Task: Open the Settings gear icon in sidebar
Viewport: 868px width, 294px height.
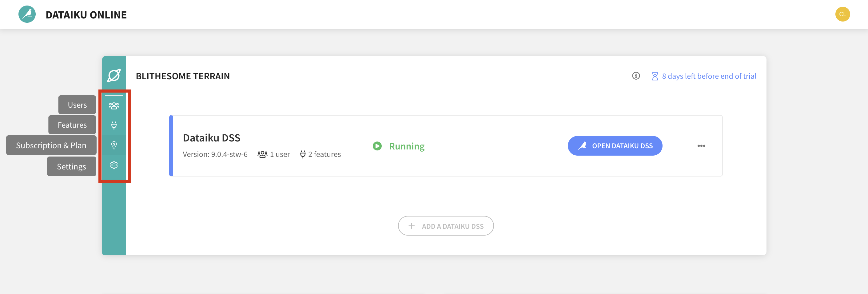Action: [x=114, y=165]
